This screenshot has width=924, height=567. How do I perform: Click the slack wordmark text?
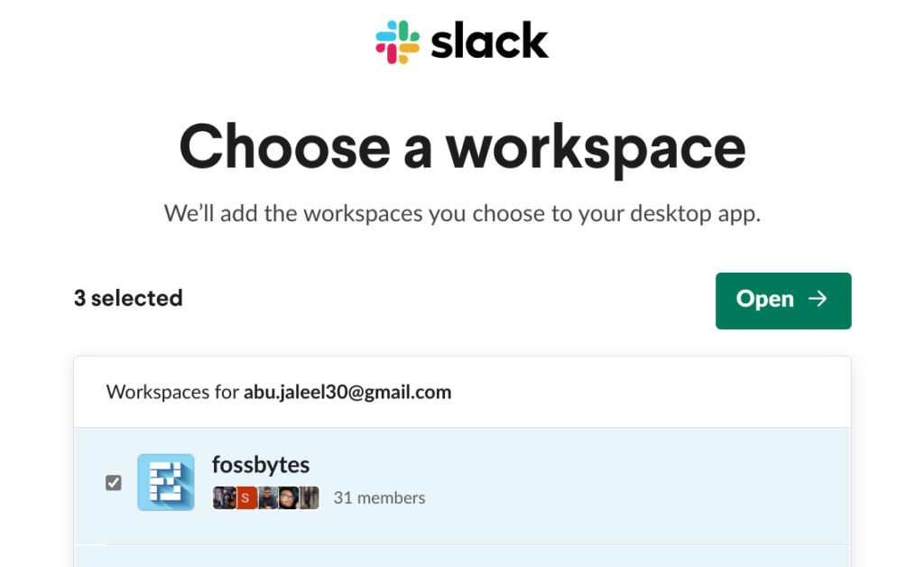coord(490,42)
